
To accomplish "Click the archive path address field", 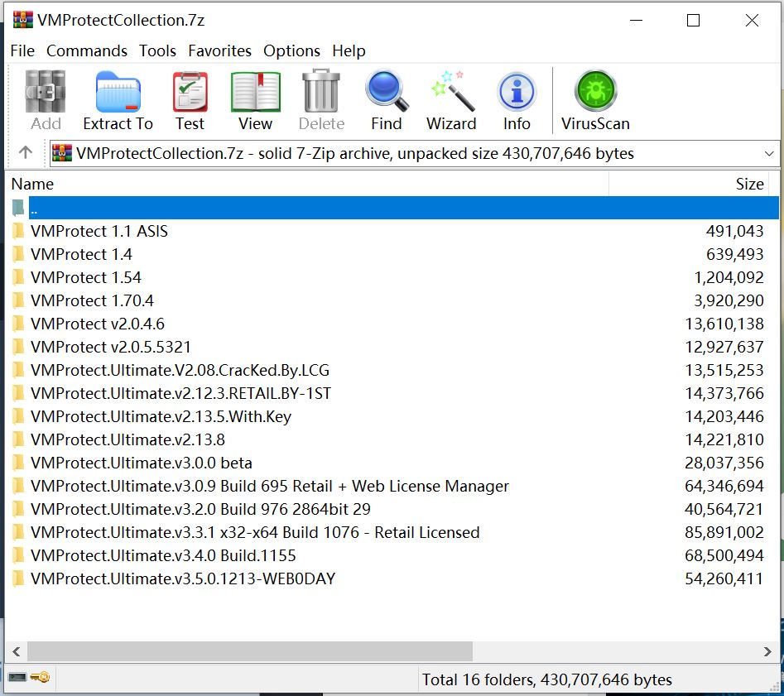I will click(x=414, y=153).
